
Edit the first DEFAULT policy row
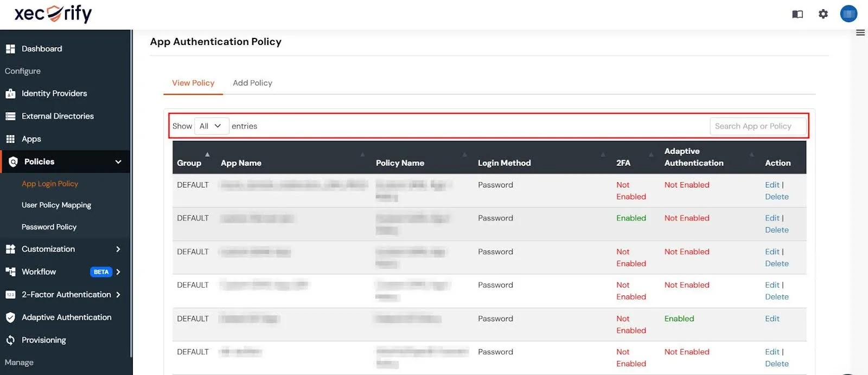(x=772, y=185)
